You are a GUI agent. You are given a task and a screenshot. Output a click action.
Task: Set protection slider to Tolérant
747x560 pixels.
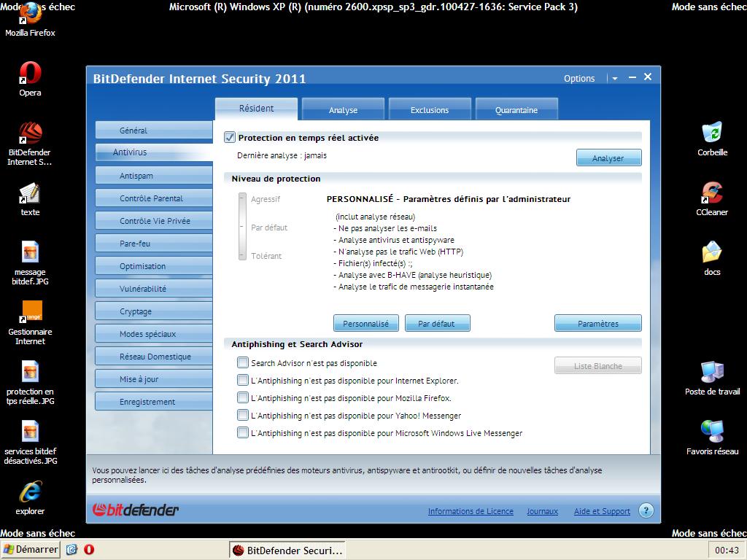pos(242,256)
